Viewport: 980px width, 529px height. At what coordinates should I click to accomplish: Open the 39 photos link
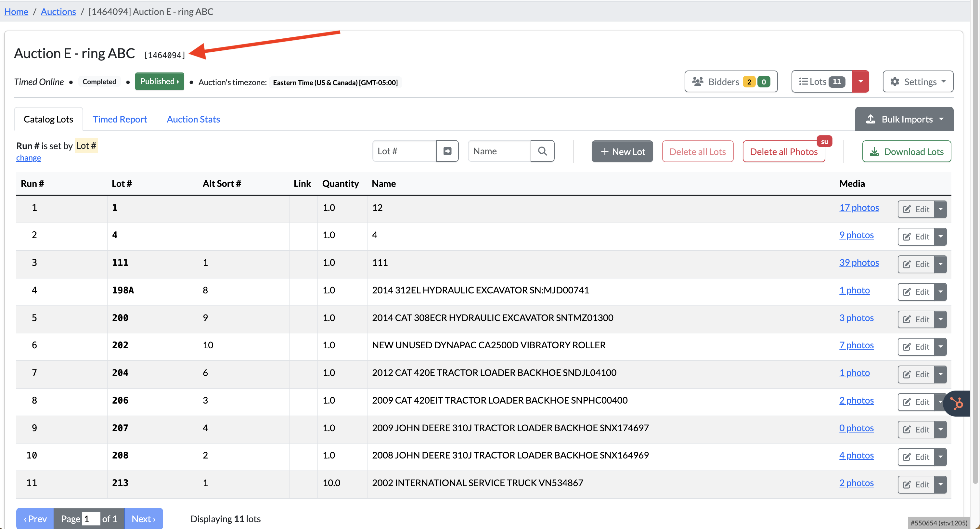[x=859, y=263]
